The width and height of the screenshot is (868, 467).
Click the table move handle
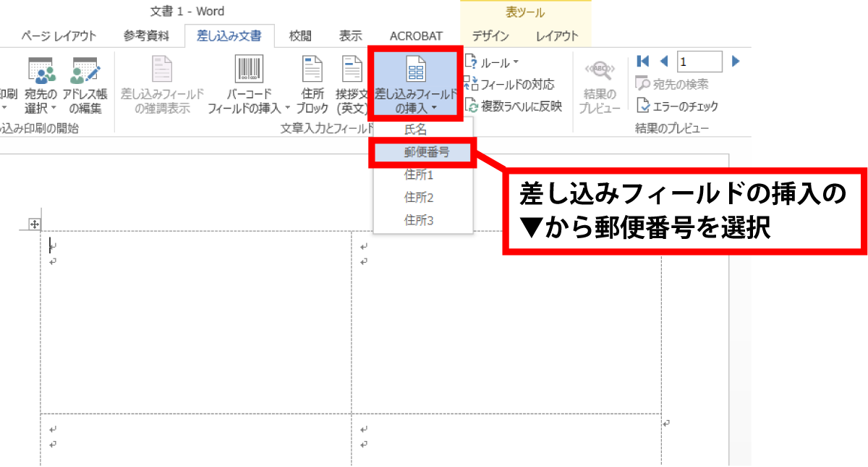(x=34, y=224)
